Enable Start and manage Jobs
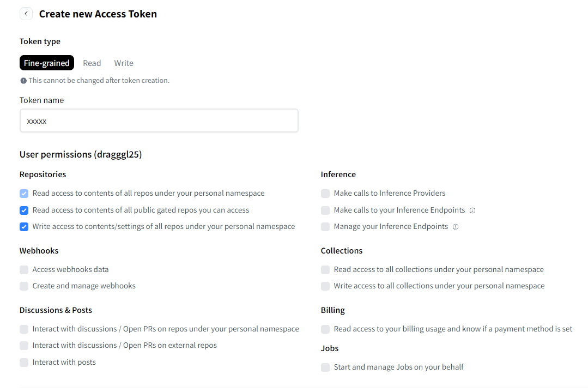The width and height of the screenshot is (588, 392). point(325,367)
